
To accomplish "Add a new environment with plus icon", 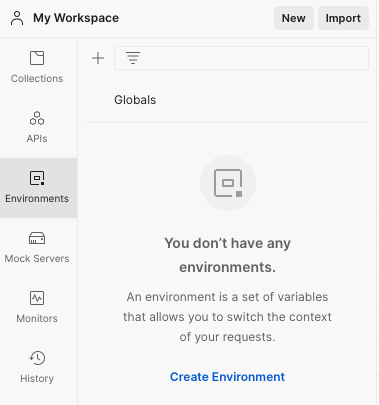I will 98,58.
